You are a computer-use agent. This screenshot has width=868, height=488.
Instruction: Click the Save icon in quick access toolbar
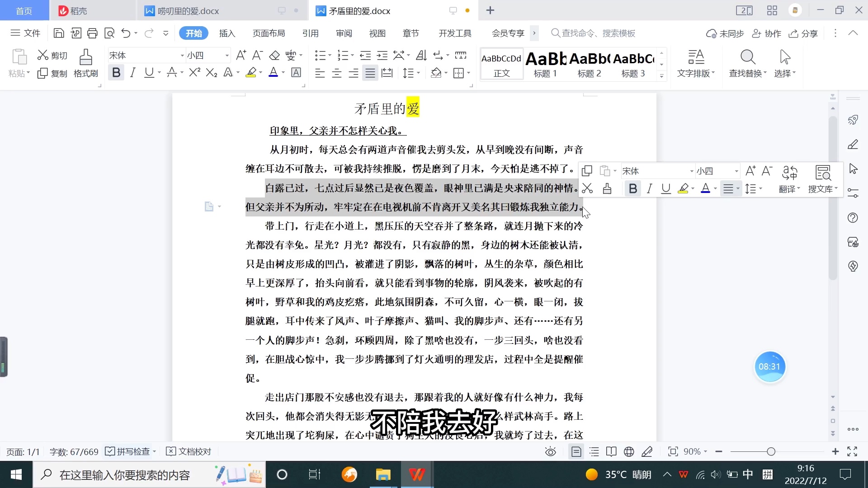[x=58, y=33]
